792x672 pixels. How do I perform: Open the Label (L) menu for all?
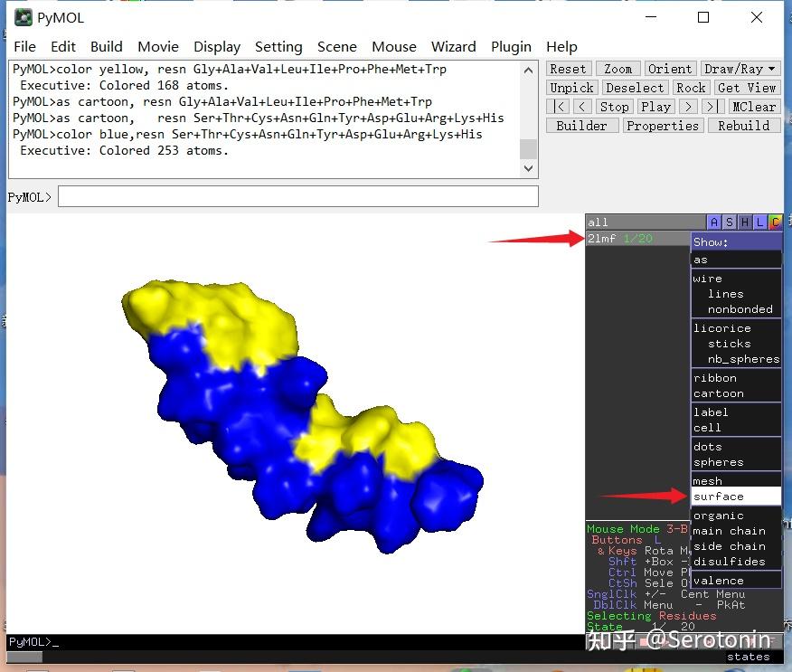(x=760, y=222)
